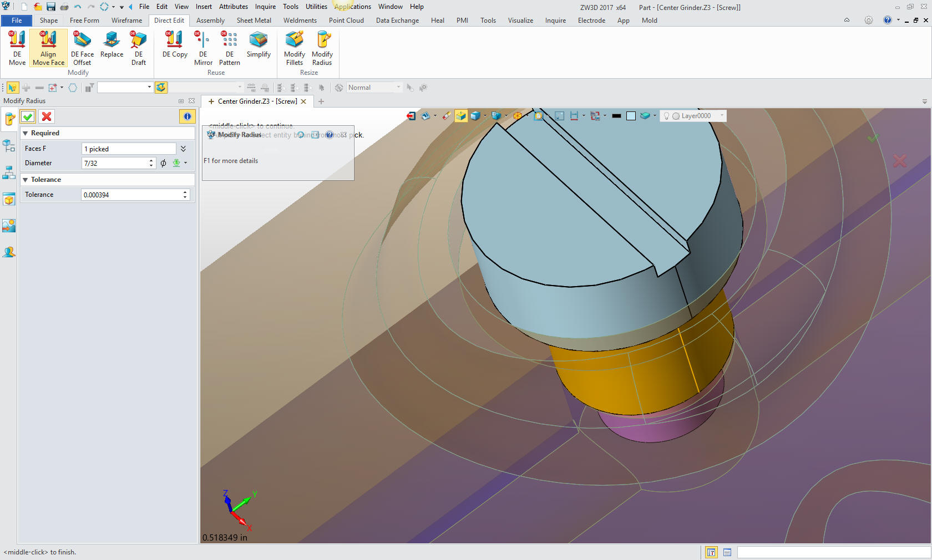Select the DE Move tool
This screenshot has width=932, height=560.
17,48
